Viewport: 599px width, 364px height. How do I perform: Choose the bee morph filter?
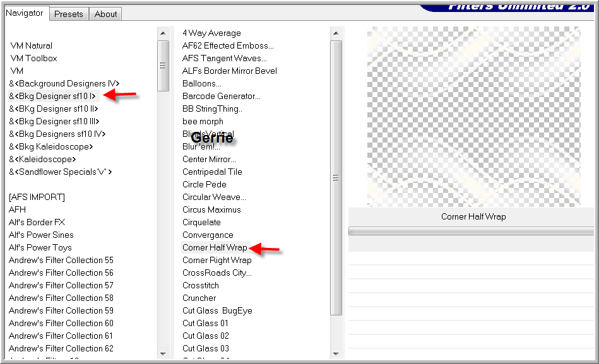click(x=203, y=122)
